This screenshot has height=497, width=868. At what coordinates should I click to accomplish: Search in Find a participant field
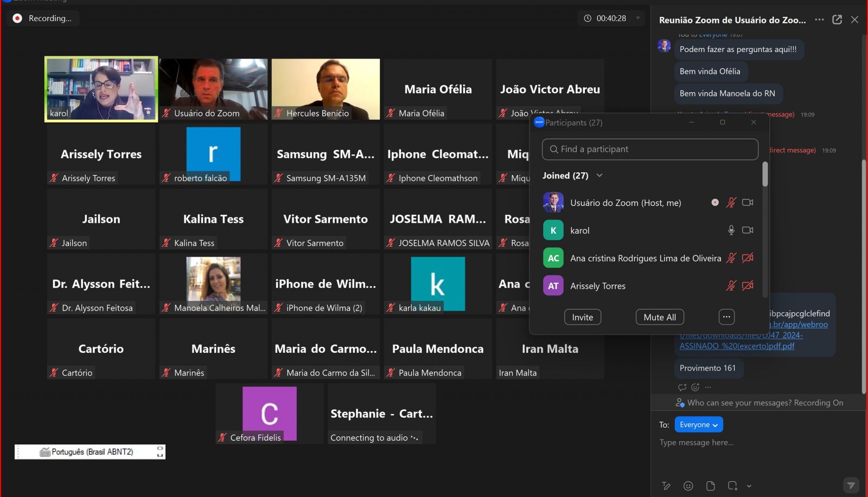[x=650, y=149]
